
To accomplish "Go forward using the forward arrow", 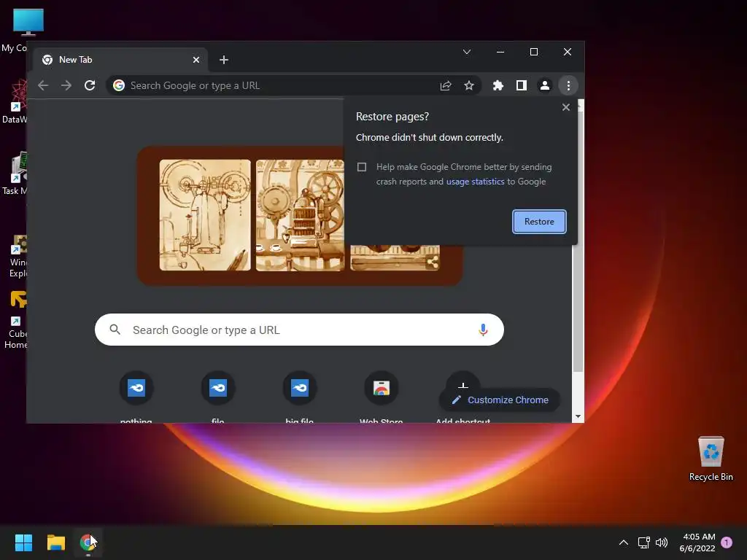I will click(66, 85).
